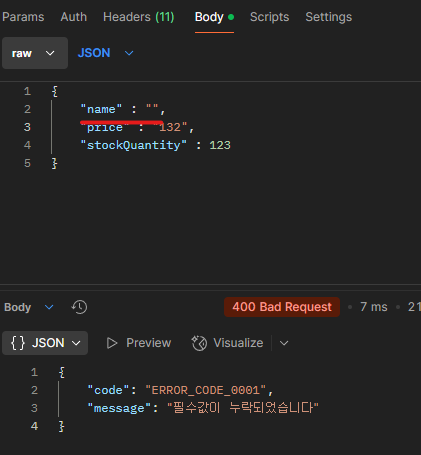Click "ERROR_CODE_0001" value in response

click(x=206, y=390)
